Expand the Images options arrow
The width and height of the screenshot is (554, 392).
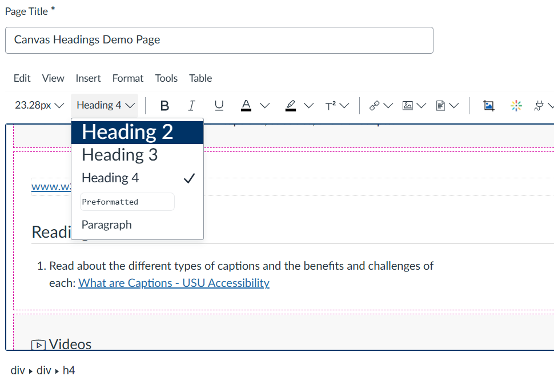coord(421,105)
